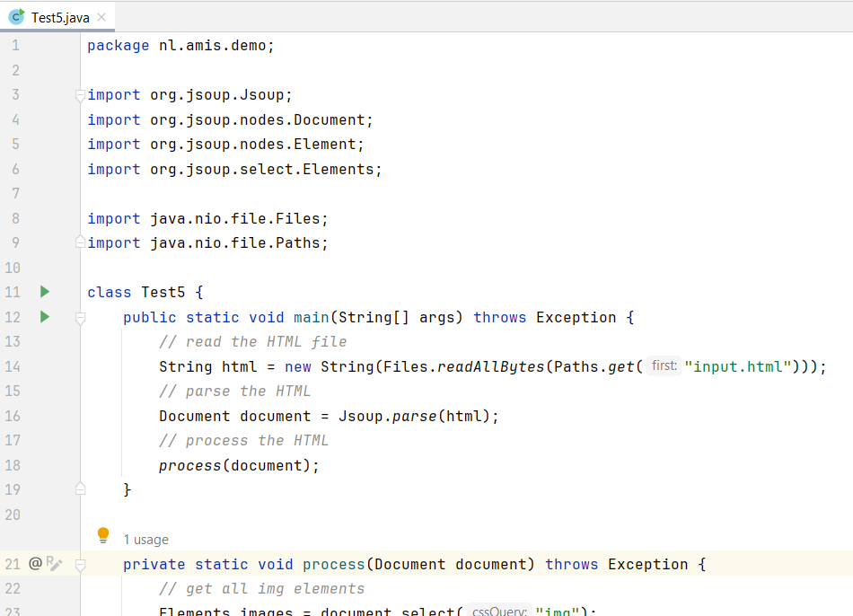
Task: Click the run icon beside the main method
Action: 45,317
